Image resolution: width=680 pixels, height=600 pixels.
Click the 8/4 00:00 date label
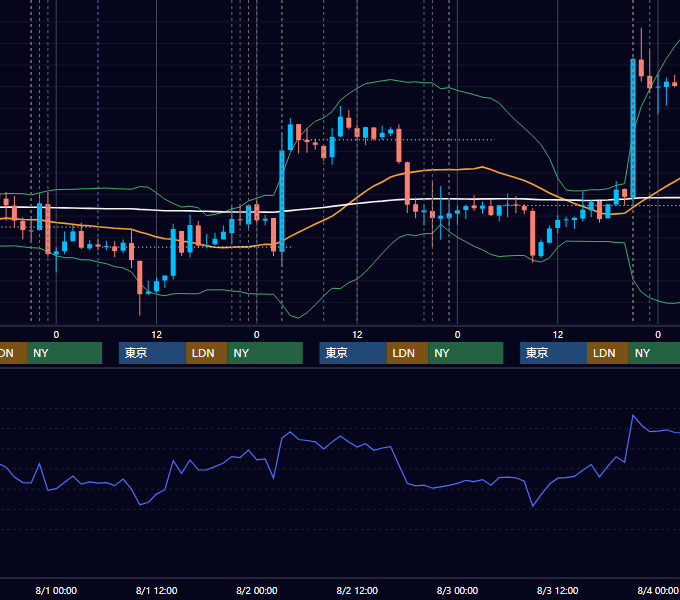pos(658,590)
